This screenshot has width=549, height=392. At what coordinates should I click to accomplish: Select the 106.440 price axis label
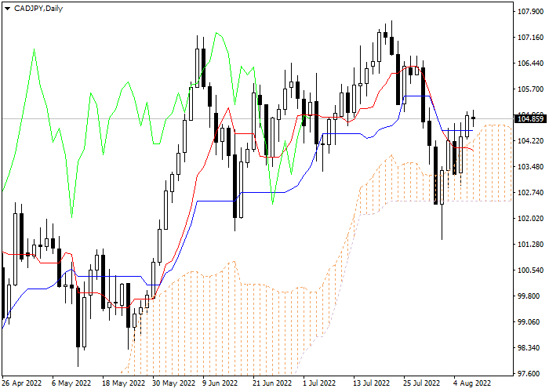(x=530, y=64)
